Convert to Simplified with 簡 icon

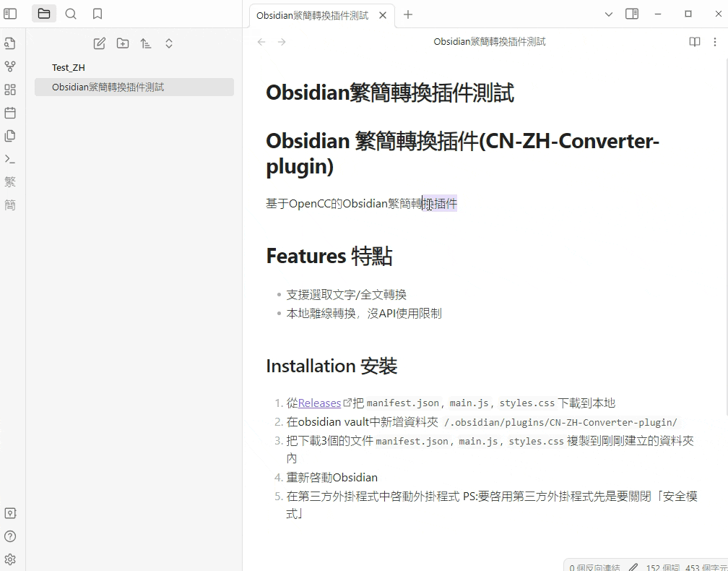click(x=10, y=205)
